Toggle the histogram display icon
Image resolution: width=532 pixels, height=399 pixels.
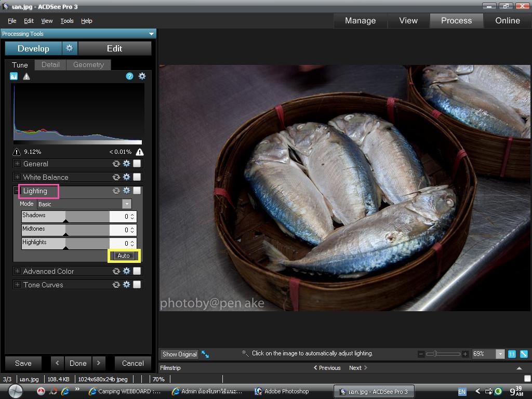point(14,76)
